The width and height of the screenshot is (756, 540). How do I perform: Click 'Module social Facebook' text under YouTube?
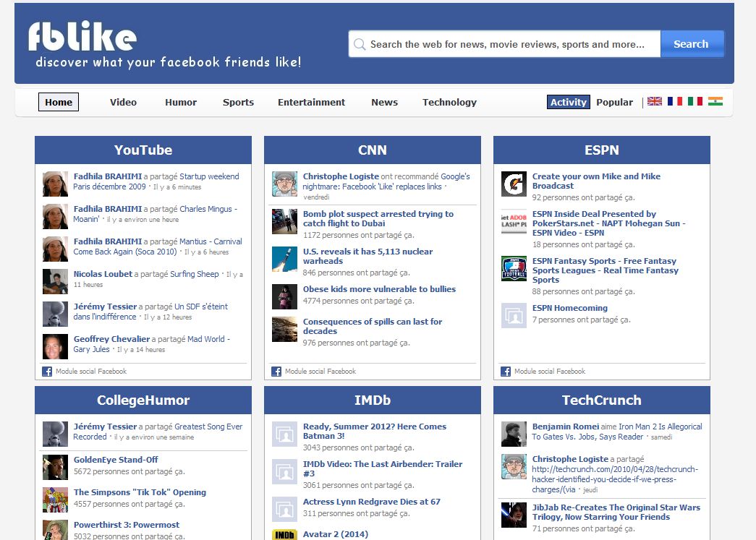91,372
